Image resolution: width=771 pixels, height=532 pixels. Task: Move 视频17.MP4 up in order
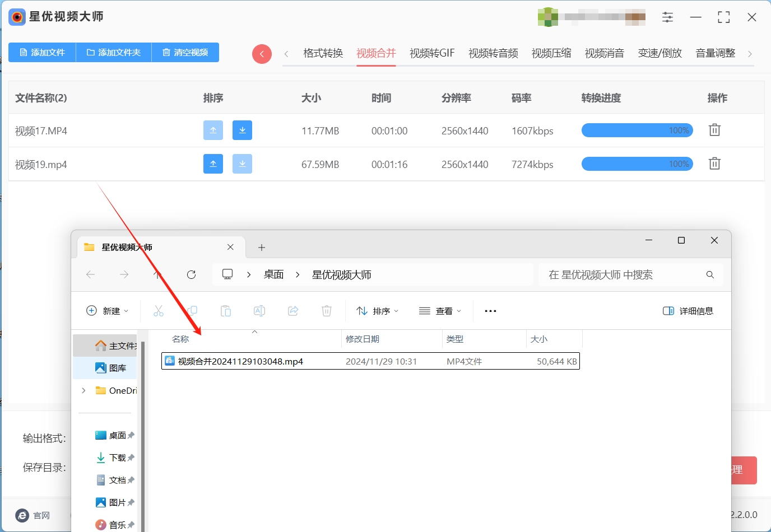point(213,130)
